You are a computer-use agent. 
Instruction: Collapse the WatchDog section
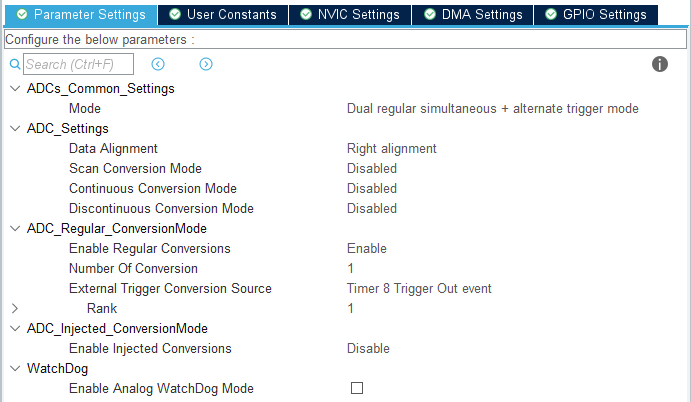14,368
